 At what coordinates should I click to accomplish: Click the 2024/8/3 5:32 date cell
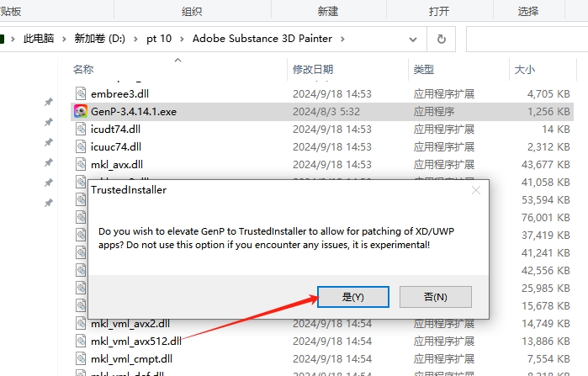pos(326,111)
